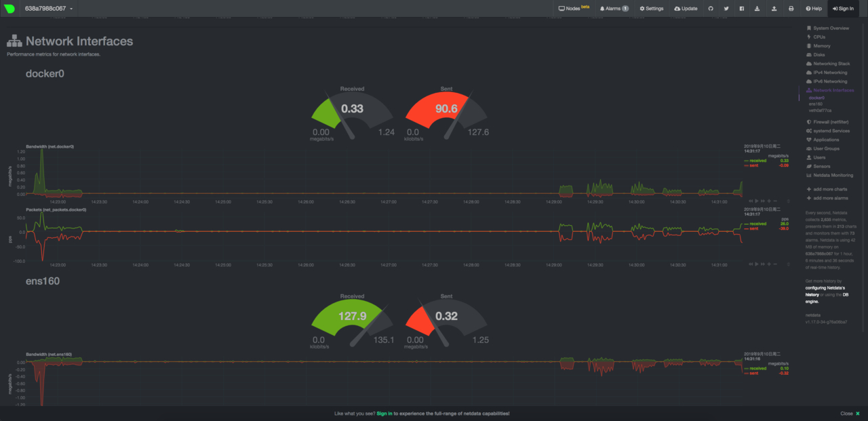Click the export snapshot upload icon
868x421 pixels.
(774, 9)
